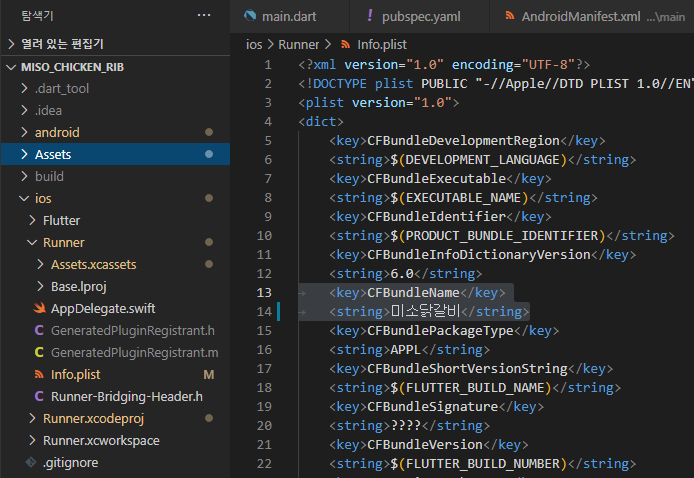The image size is (694, 478).
Task: Expand the android folder
Action: pos(25,132)
